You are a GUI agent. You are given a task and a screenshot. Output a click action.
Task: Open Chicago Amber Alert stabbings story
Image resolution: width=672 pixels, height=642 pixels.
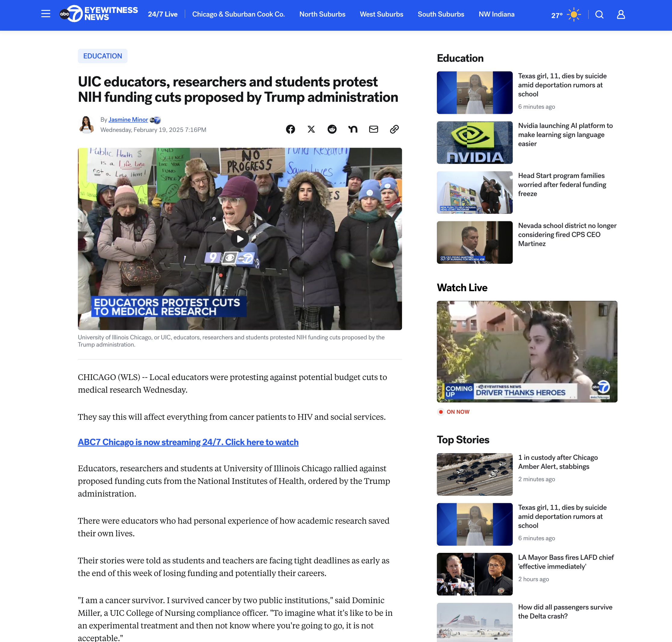558,462
